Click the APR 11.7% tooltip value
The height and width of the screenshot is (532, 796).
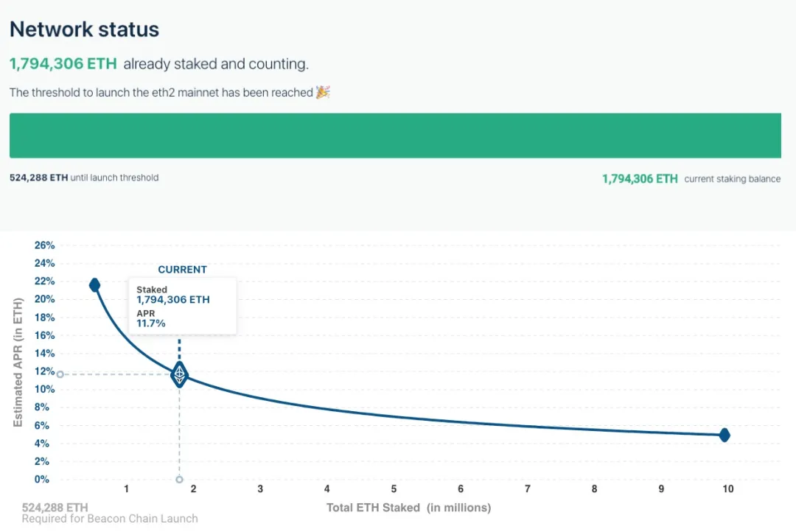[151, 323]
